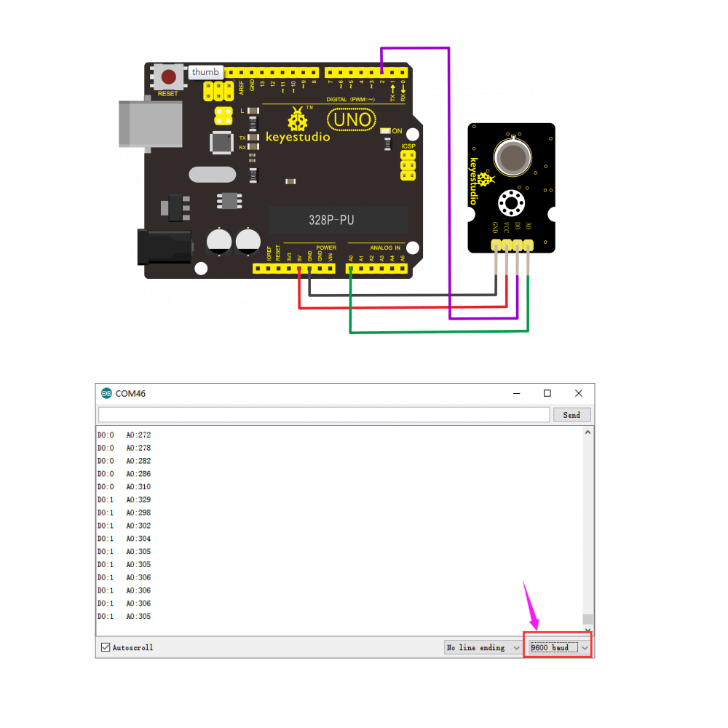Screen dimensions: 728x728
Task: Click the sensor module potentiometer ring
Action: point(511,203)
